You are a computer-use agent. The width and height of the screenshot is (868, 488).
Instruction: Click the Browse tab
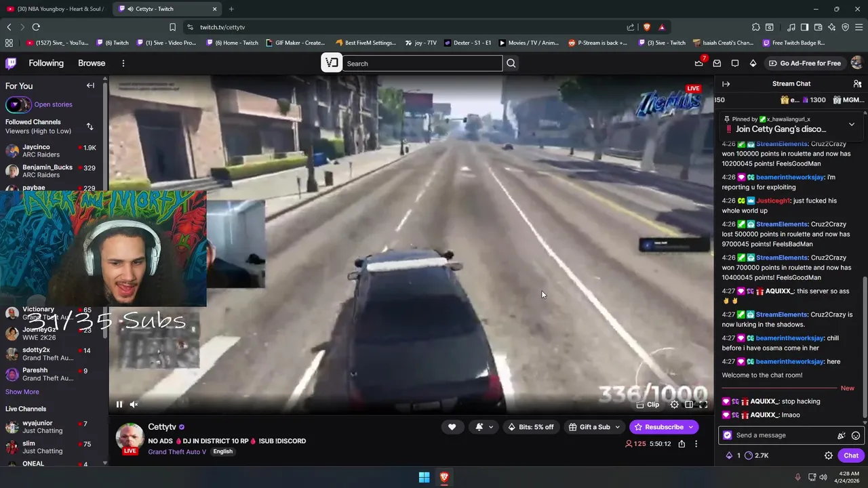click(x=92, y=63)
